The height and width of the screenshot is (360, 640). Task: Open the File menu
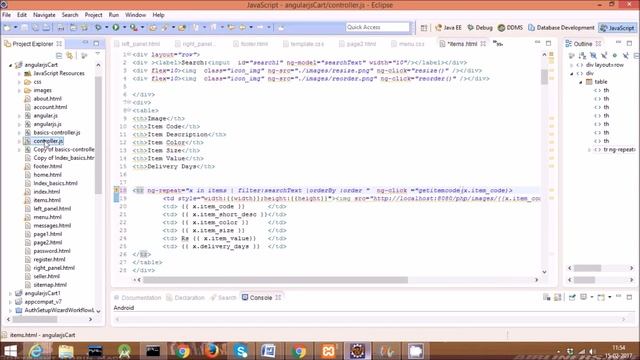[7, 15]
